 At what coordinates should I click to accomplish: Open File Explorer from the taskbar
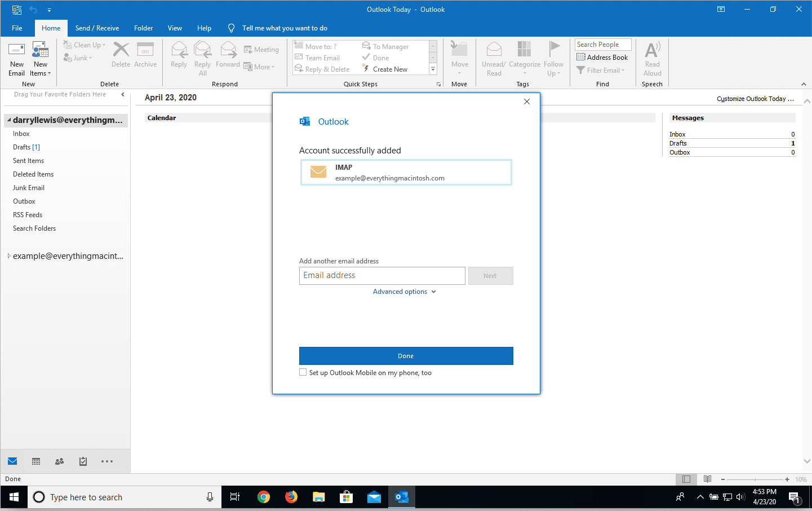pyautogui.click(x=319, y=497)
